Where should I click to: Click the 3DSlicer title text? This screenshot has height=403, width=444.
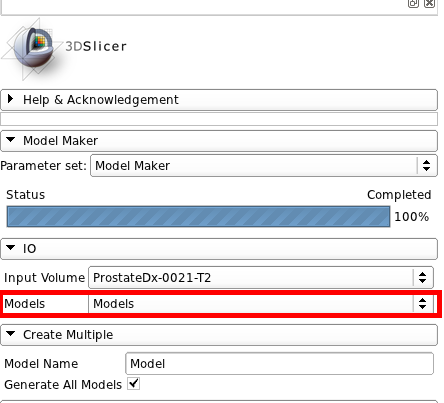pyautogui.click(x=96, y=46)
